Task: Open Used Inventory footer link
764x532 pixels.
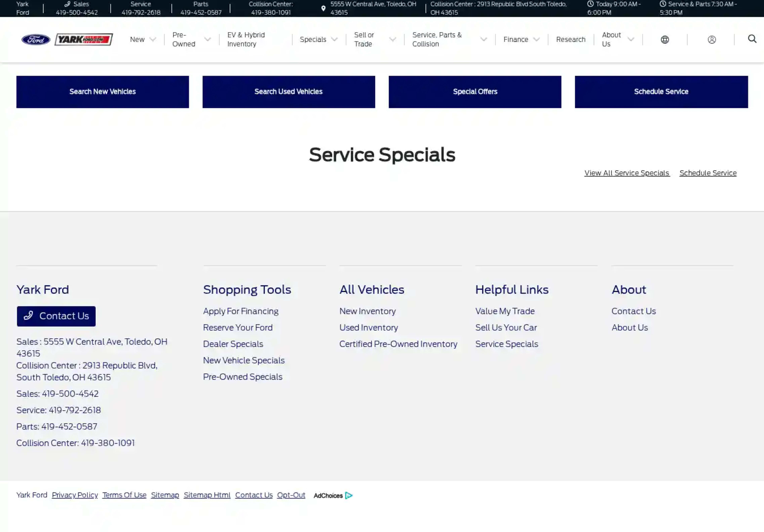Action: click(368, 328)
